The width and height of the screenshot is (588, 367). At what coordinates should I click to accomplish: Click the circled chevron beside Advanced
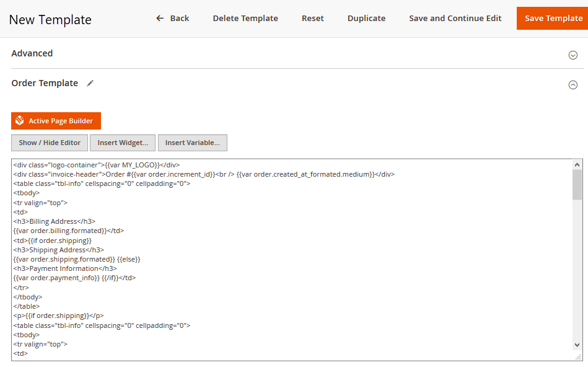[x=573, y=55]
